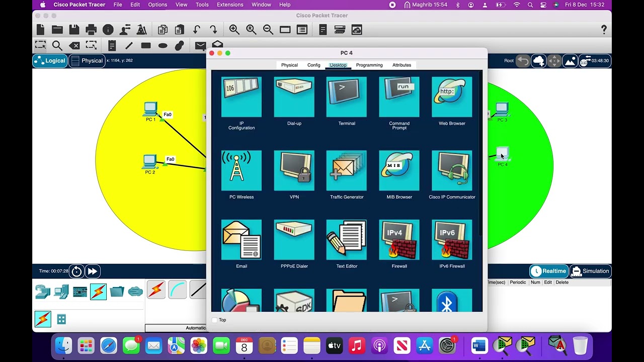Select PC 2 in the yellow area
Viewport: 644px width, 362px height.
click(149, 161)
